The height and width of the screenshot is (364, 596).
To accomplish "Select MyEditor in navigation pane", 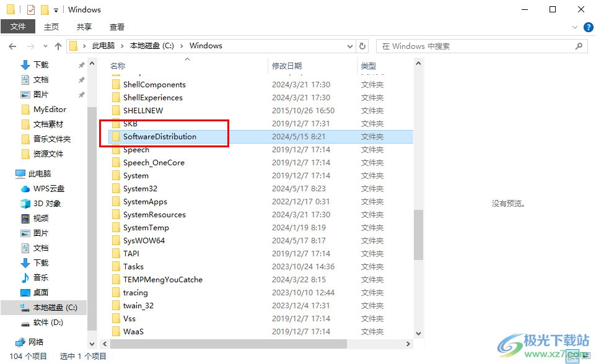I will pyautogui.click(x=50, y=110).
